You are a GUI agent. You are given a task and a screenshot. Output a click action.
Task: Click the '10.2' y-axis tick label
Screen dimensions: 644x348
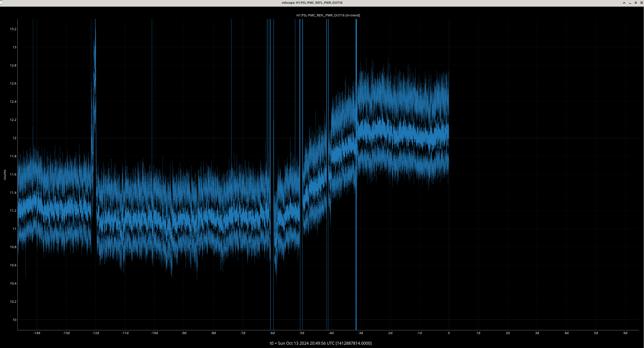[13, 302]
